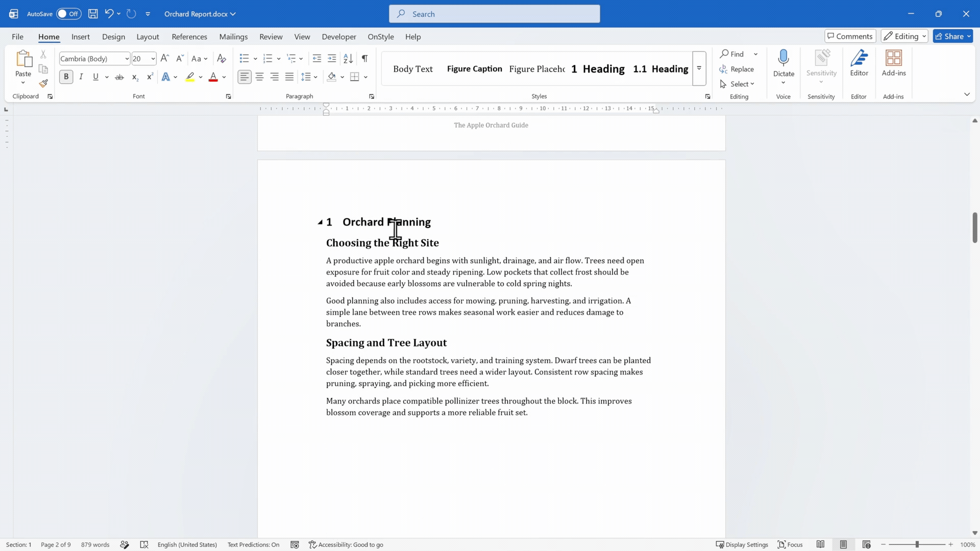Image resolution: width=980 pixels, height=551 pixels.
Task: Toggle Center alignment
Action: coord(260,77)
